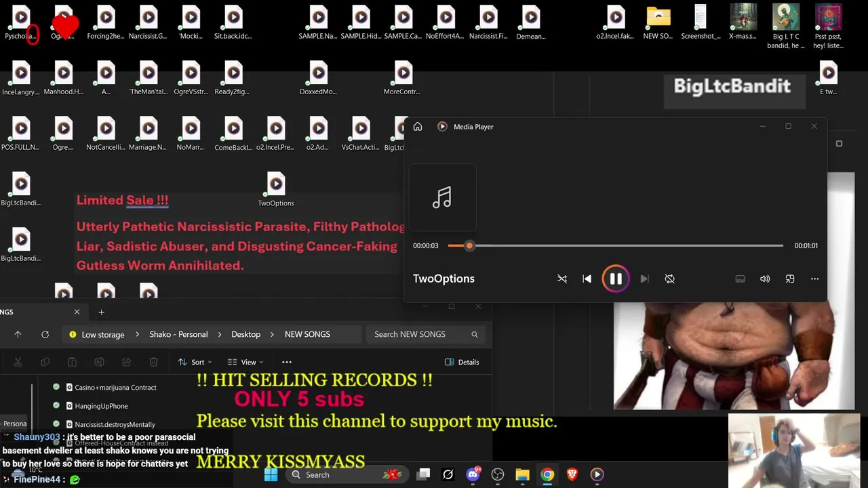Click the Media Player seek bar handle
Screen dimensions: 868x488
[x=469, y=245]
